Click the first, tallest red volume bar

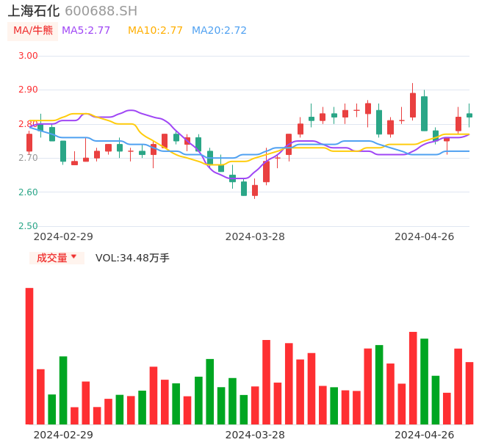point(29,355)
